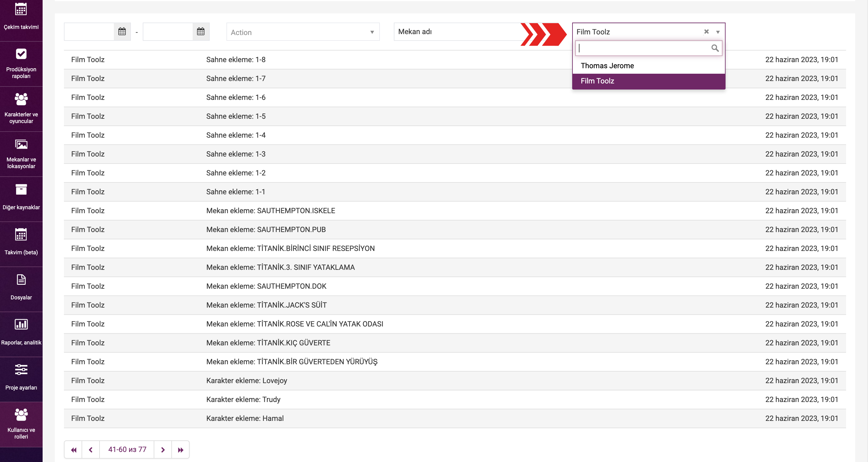
Task: Click the end date input field
Action: (168, 32)
